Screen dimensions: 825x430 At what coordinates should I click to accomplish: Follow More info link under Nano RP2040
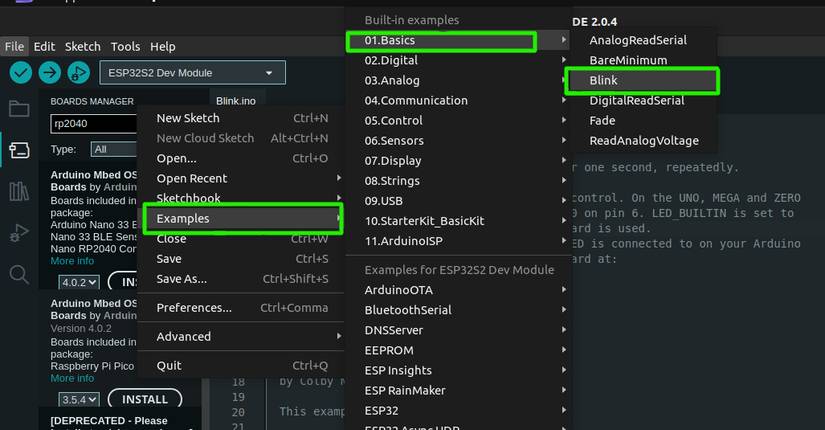coord(72,261)
